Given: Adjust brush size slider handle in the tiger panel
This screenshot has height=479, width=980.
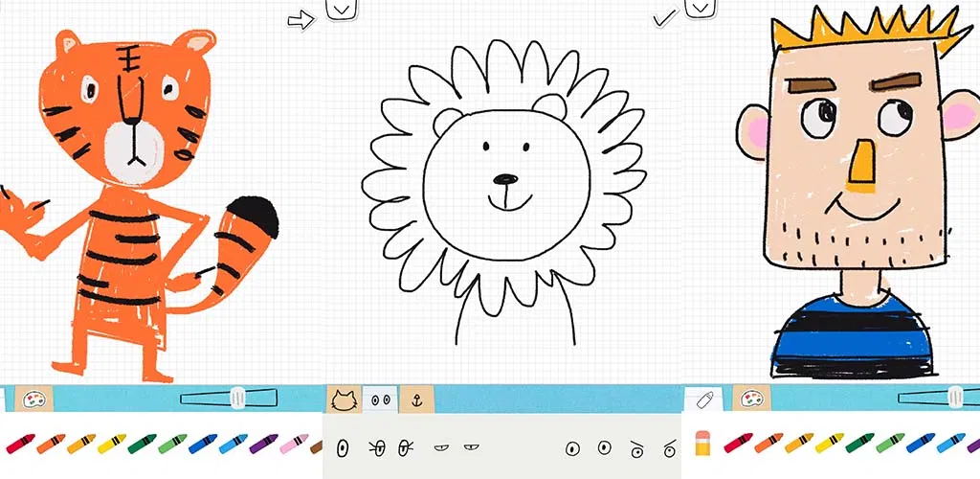Looking at the screenshot, I should click(237, 398).
